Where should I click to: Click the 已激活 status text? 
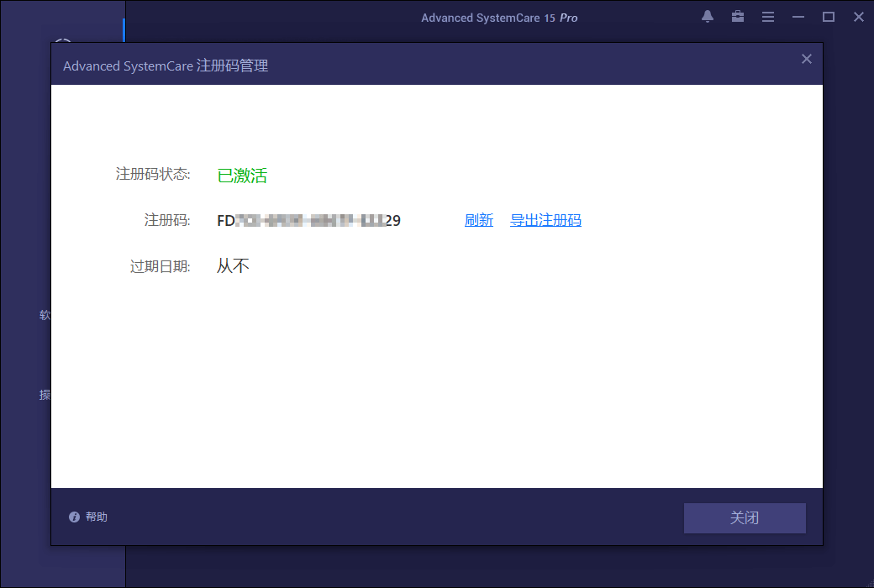coord(242,176)
